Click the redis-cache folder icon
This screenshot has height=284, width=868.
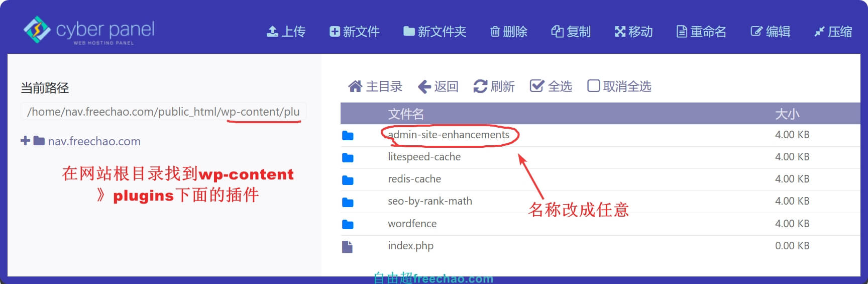348,180
